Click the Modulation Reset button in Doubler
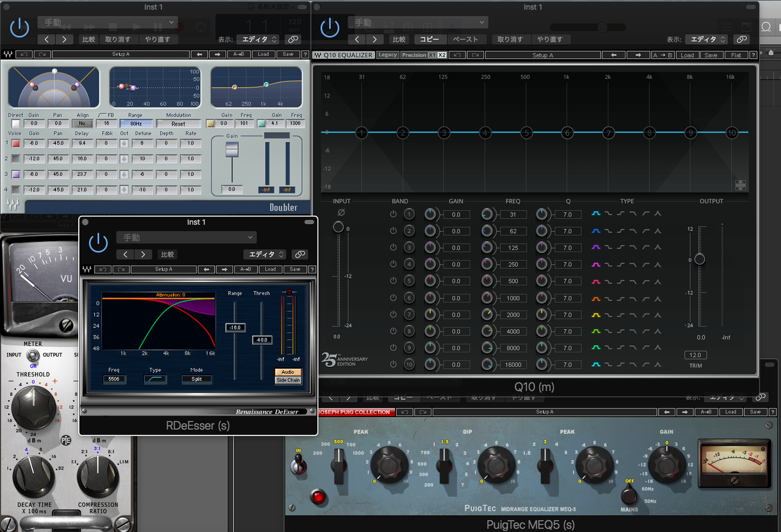 click(178, 124)
